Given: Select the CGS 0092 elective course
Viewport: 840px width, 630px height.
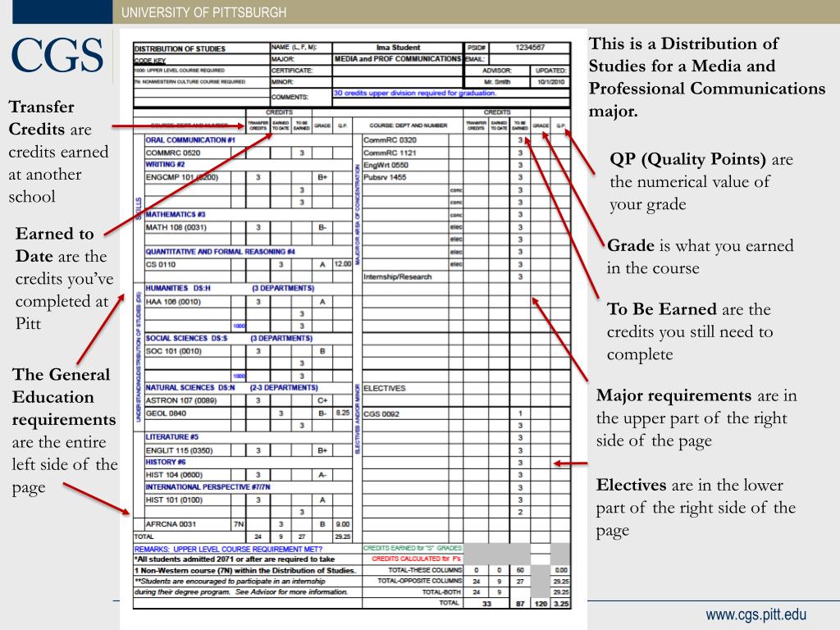Looking at the screenshot, I should [x=381, y=414].
